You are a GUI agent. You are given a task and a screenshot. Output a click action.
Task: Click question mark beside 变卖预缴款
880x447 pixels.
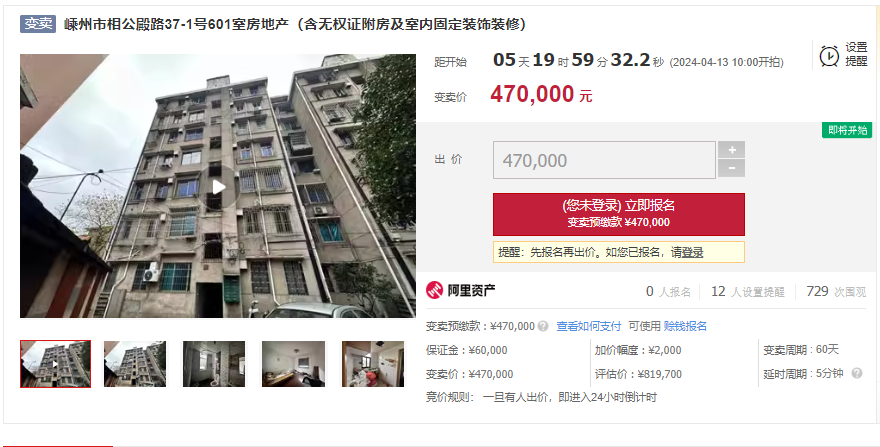543,326
